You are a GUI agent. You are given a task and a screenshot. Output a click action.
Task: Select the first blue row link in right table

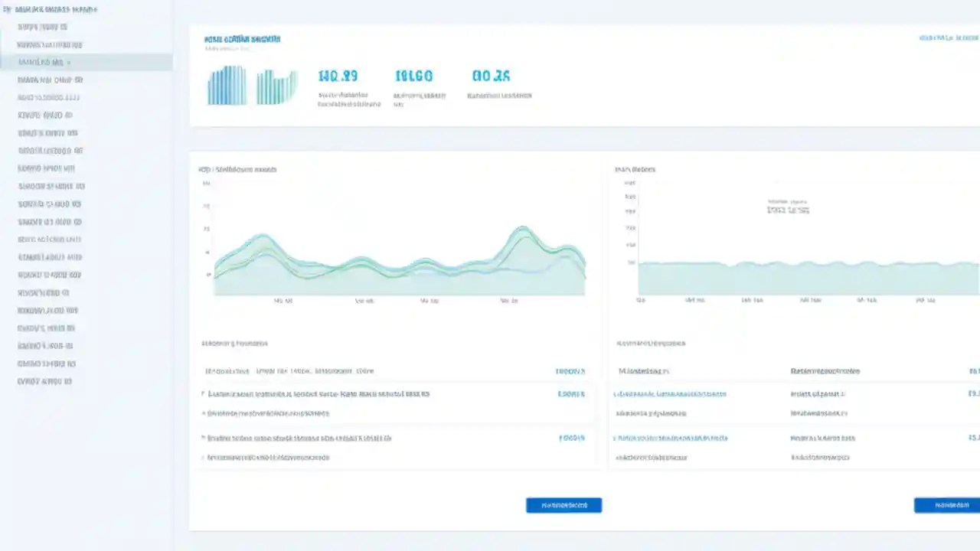point(669,393)
